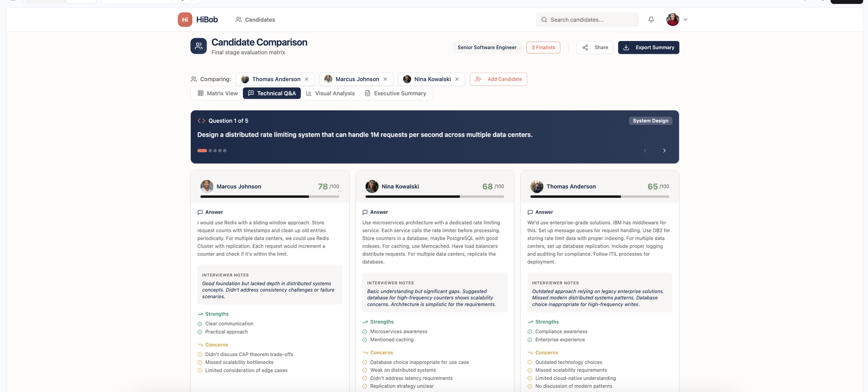
Task: Click 'Replication strategy unclear' concern
Action: 402,386
